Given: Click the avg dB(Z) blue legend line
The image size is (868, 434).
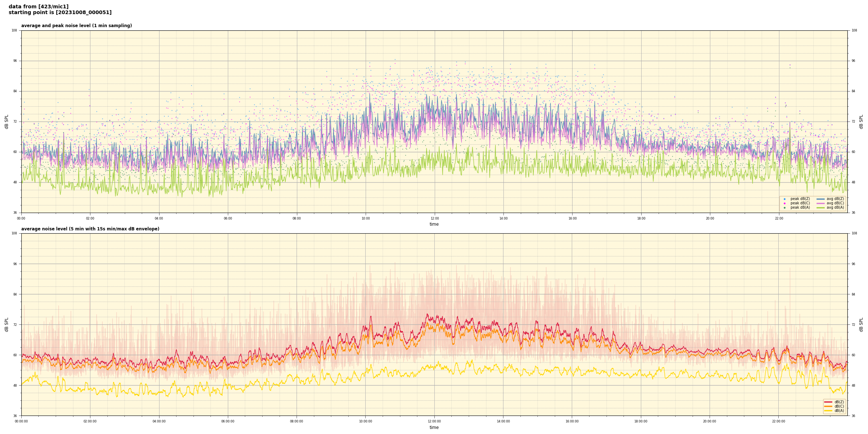Looking at the screenshot, I should (820, 199).
